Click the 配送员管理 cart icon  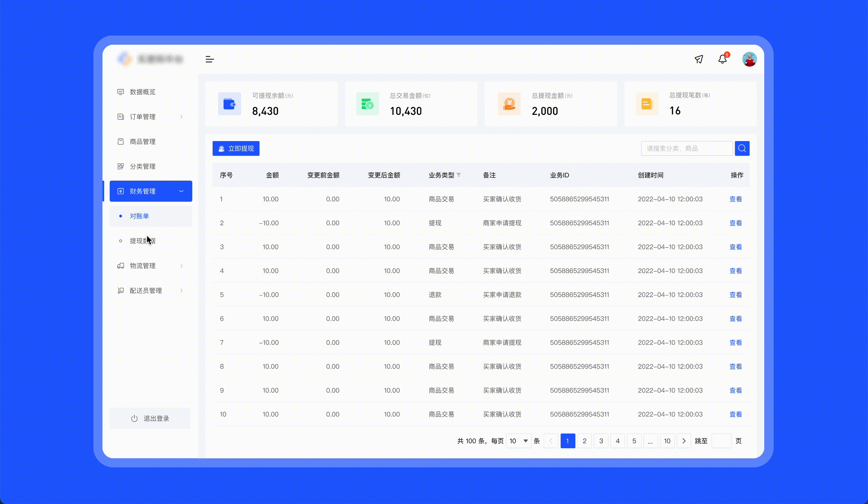[121, 290]
